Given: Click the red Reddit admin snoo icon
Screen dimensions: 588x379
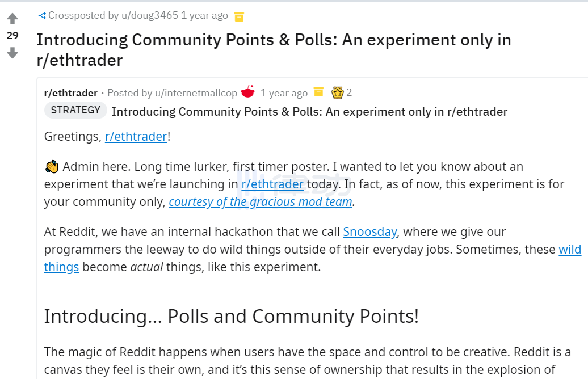Looking at the screenshot, I should point(248,92).
